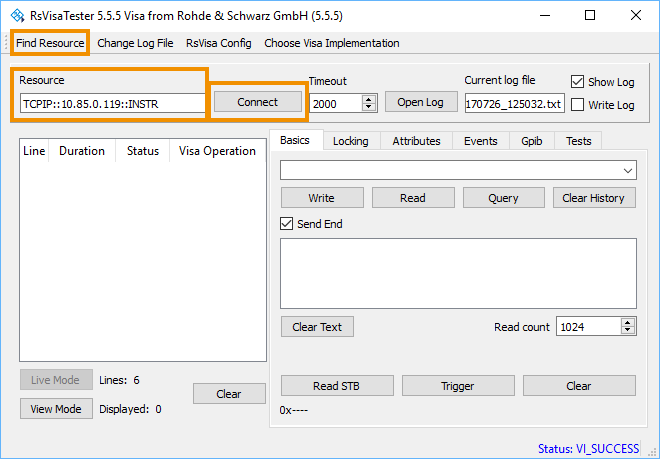Open Find Resource from the toolbar
This screenshot has height=459, width=660.
[x=50, y=43]
